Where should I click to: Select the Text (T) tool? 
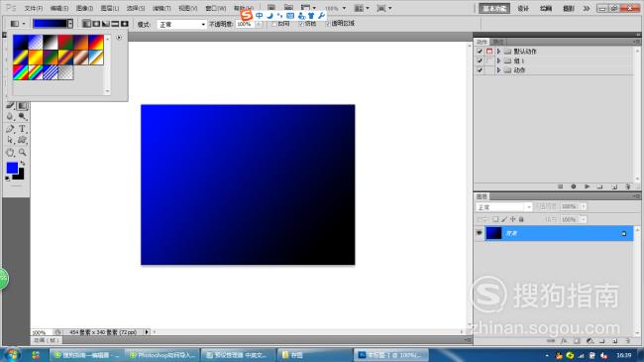(x=22, y=129)
